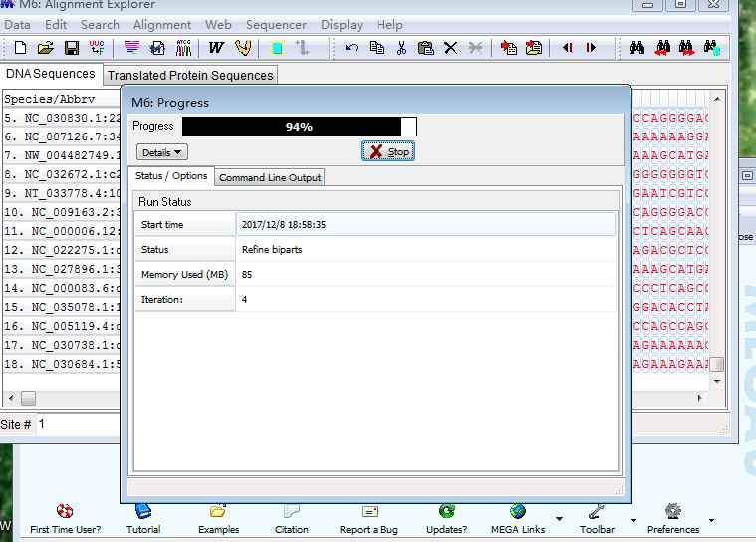
Task: Click the find marked site binoculars icon
Action: pyautogui.click(x=711, y=48)
